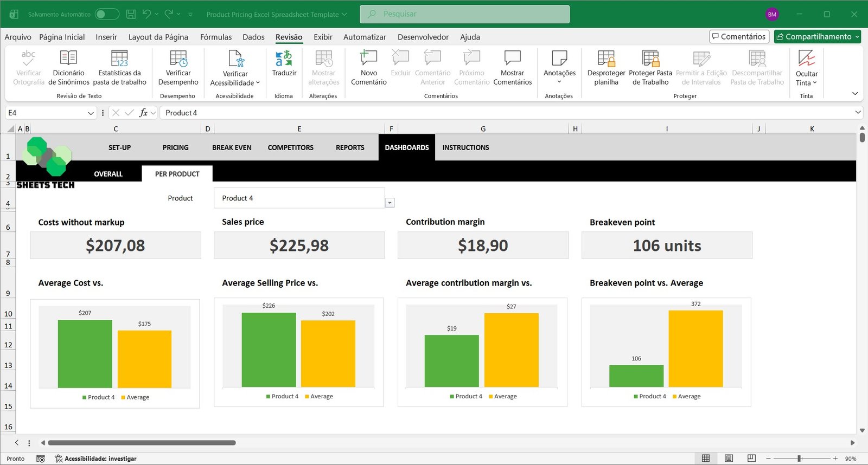Select the PER PRODUCT sub-tab
The image size is (868, 465).
pyautogui.click(x=177, y=174)
